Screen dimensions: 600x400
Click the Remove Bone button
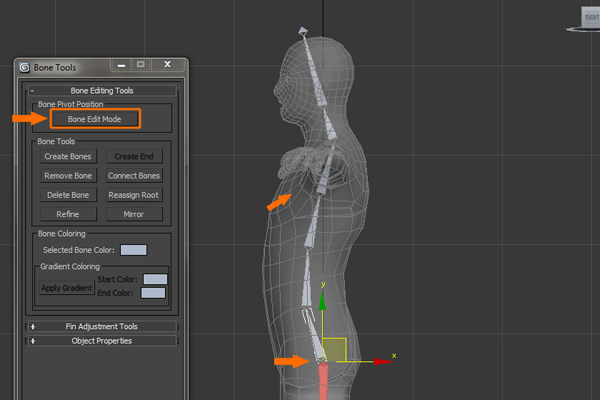coord(68,176)
